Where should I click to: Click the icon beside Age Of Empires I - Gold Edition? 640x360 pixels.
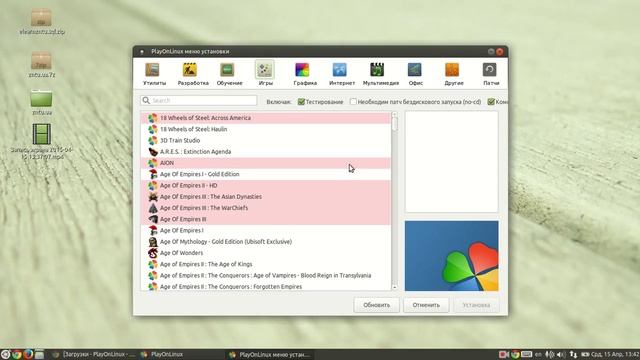[x=153, y=174]
